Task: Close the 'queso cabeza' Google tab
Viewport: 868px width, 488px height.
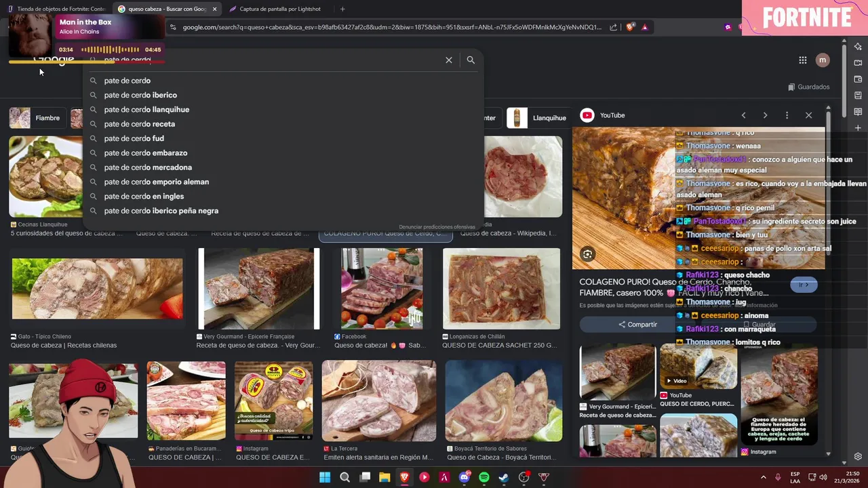Action: point(215,9)
